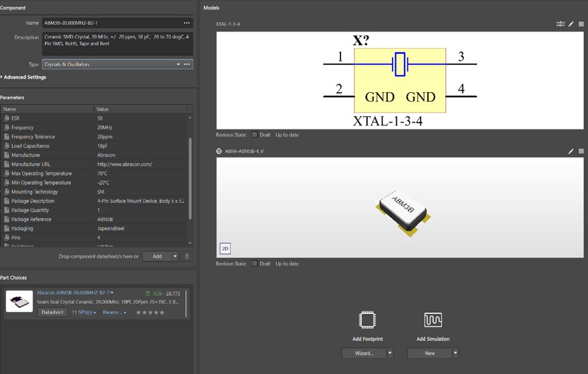The width and height of the screenshot is (588, 374).
Task: Select the -20°C Min Operating Temperature value
Action: point(103,183)
